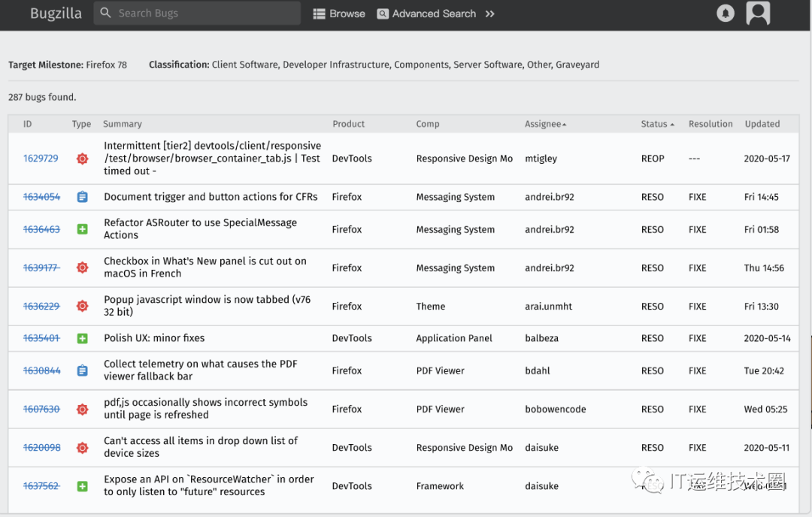Sort table by Comp column
Image resolution: width=812 pixels, height=517 pixels.
pyautogui.click(x=428, y=124)
